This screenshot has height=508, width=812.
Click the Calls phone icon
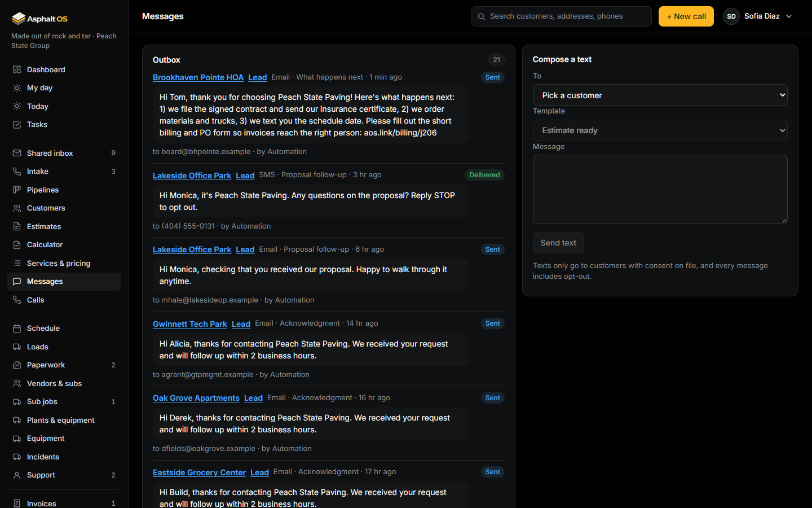point(17,300)
